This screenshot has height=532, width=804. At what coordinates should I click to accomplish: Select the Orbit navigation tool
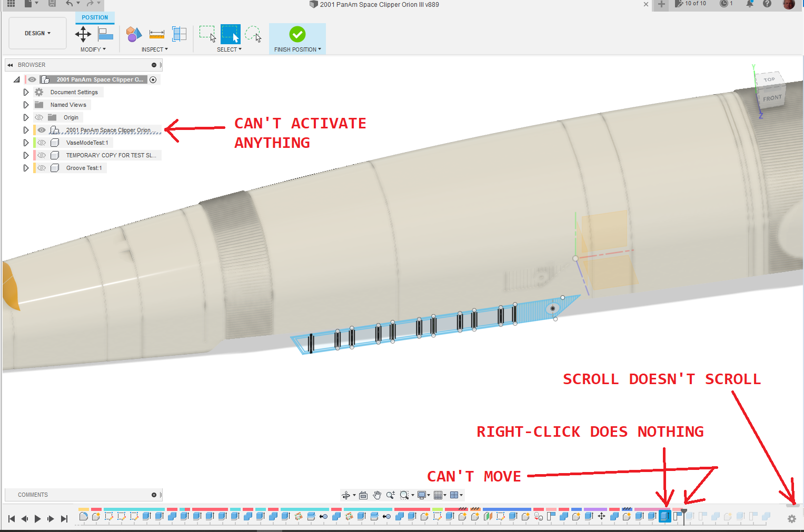[346, 495]
